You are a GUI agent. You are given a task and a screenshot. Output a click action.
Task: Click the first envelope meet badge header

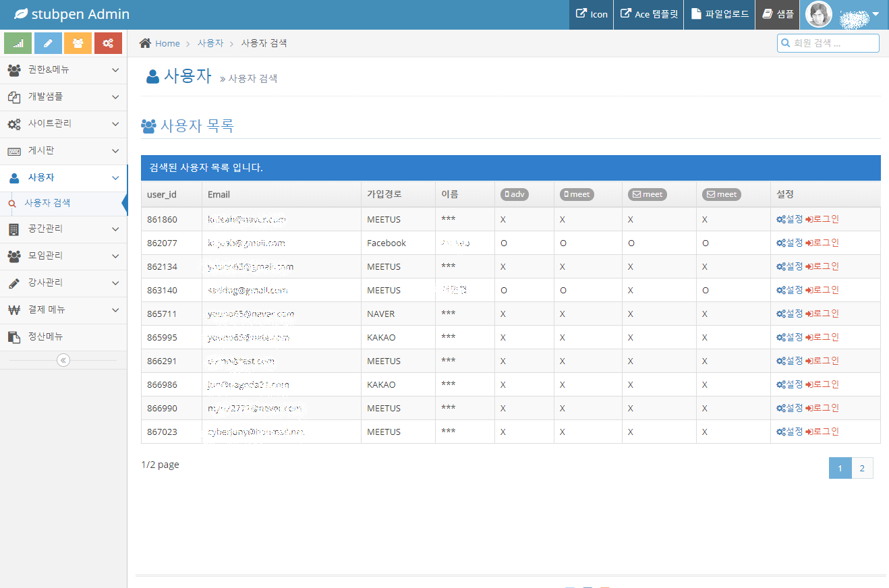(x=648, y=194)
